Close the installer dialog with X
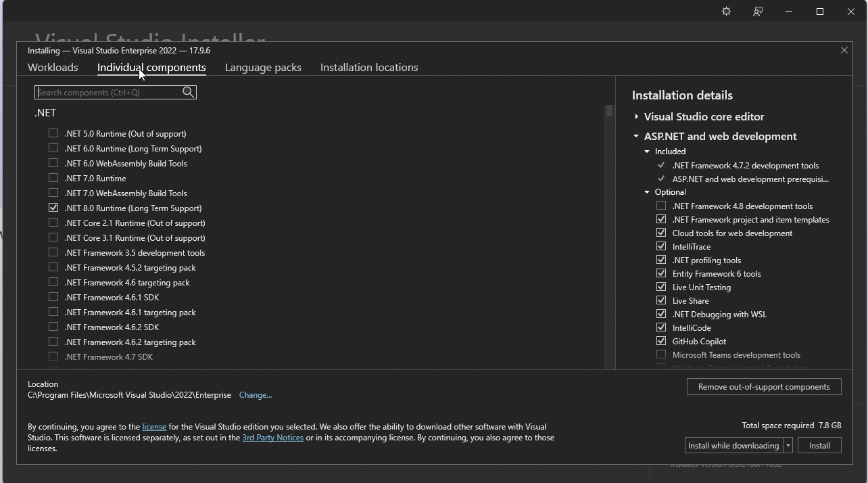 coord(844,50)
